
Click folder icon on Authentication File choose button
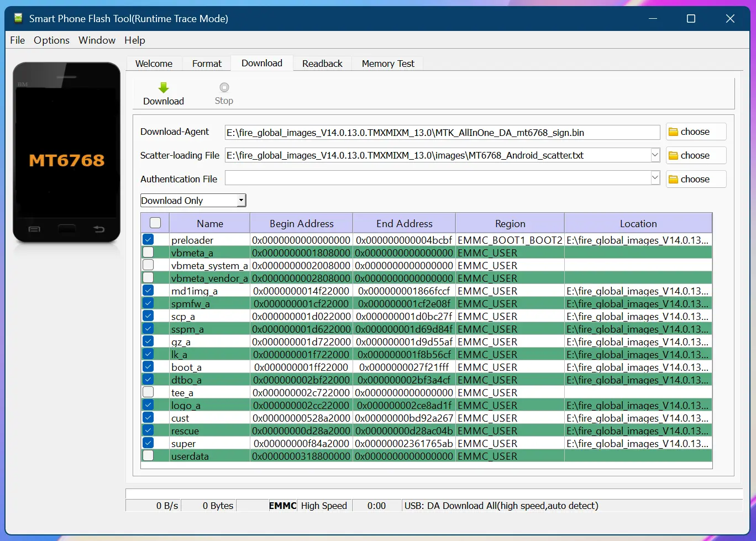click(673, 179)
